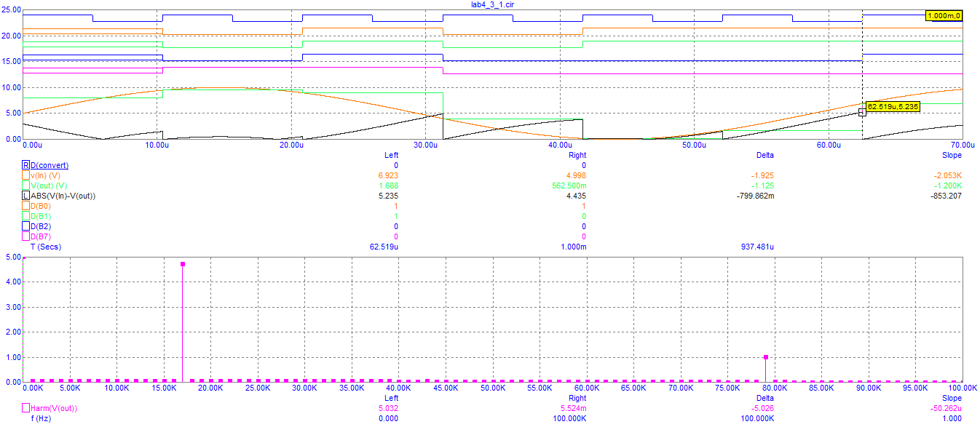Click v(In) slope value -2.053K
Screen dimensions: 980x427
948,175
